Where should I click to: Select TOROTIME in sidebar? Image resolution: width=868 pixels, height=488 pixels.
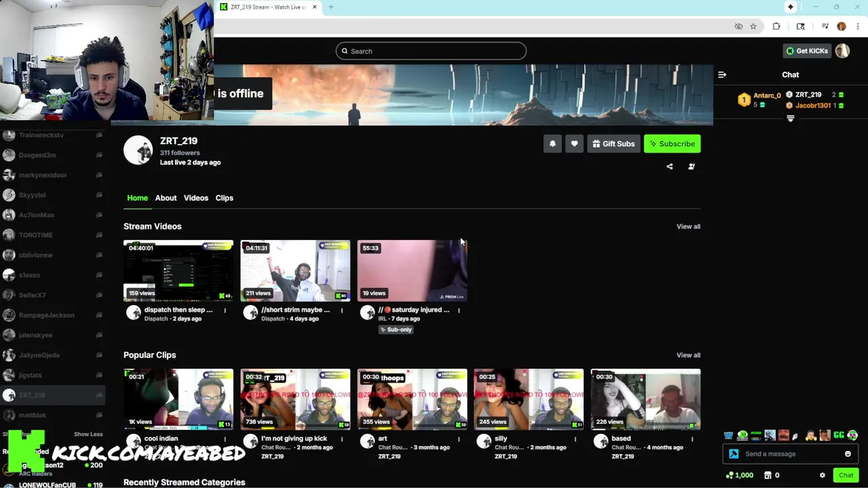[x=52, y=235]
